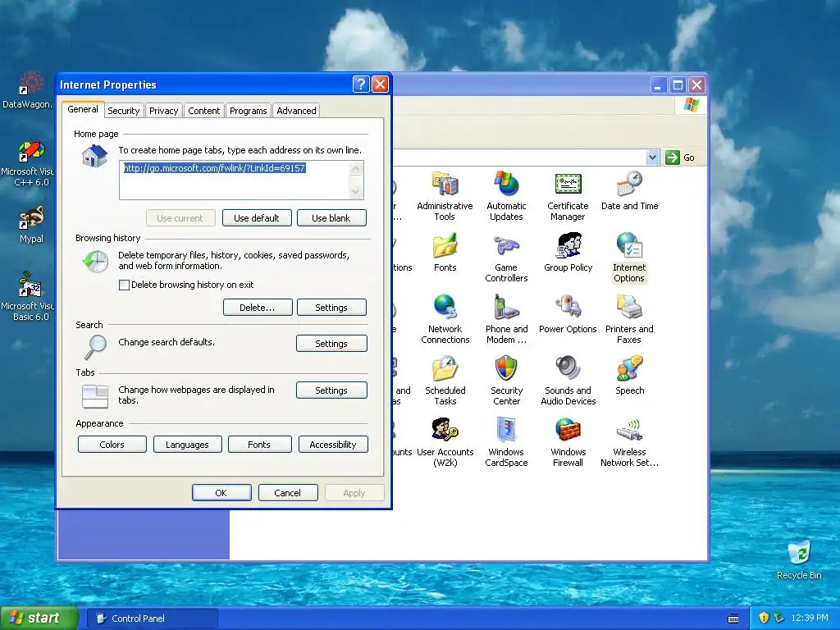
Task: Open Phone and Modem icon
Action: [506, 319]
